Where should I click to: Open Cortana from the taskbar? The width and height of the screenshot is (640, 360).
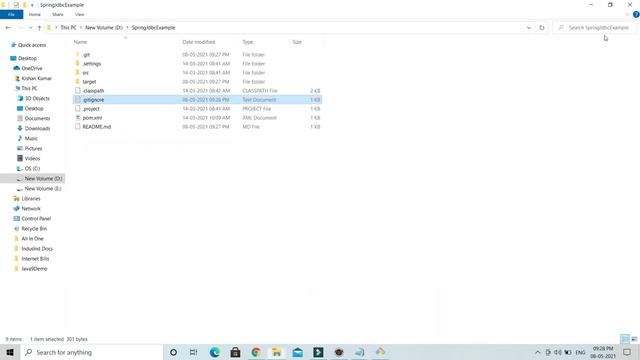click(173, 352)
